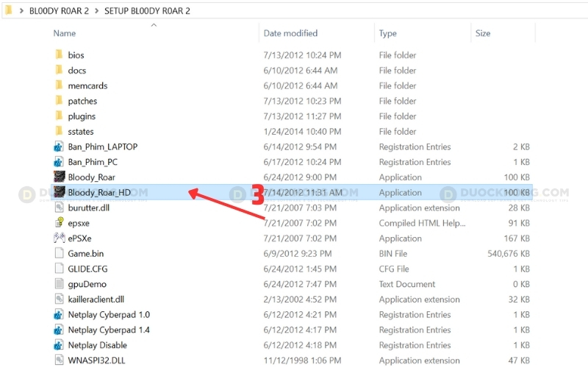Select the Game.bin file icon
The image size is (588, 368).
pos(60,254)
